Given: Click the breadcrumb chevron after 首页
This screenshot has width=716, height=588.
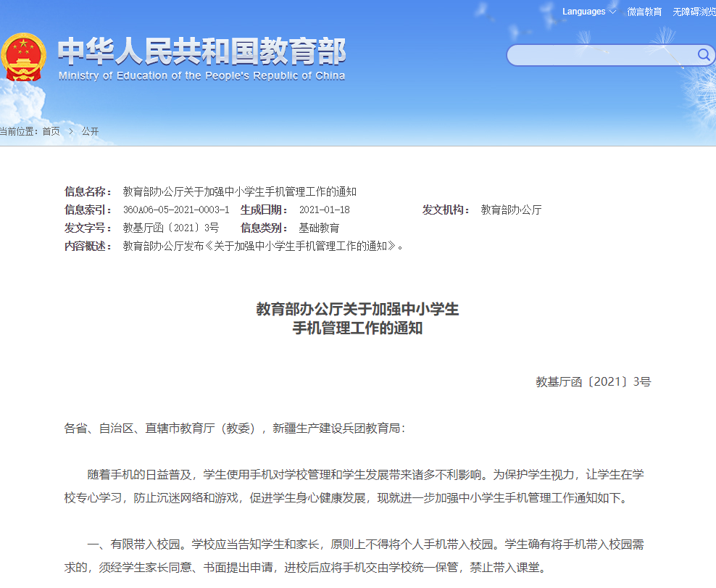Looking at the screenshot, I should click(x=71, y=131).
